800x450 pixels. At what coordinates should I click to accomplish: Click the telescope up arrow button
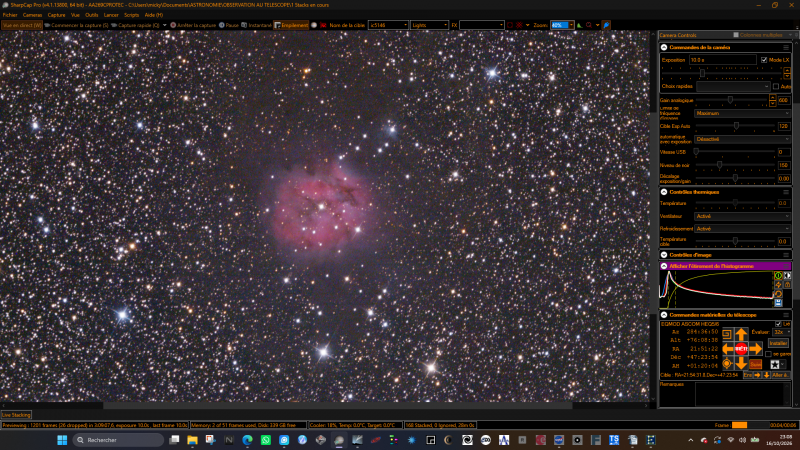coord(741,335)
